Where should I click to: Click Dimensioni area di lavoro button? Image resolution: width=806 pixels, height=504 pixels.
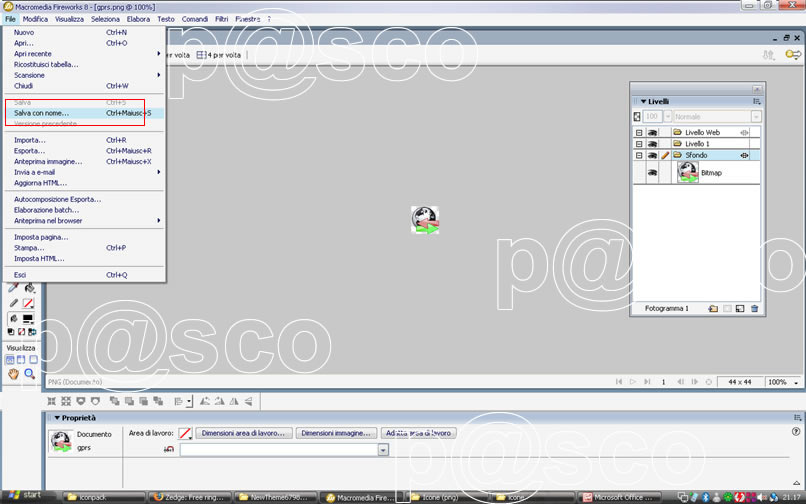click(x=244, y=433)
